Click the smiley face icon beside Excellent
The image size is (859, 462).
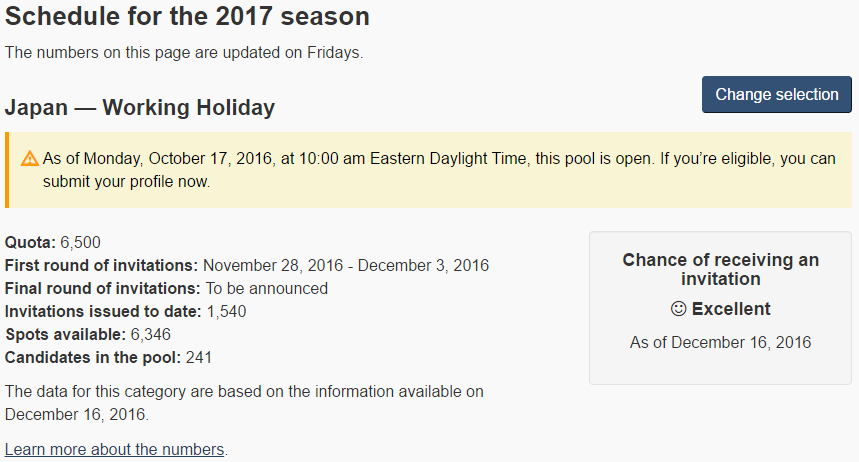678,309
